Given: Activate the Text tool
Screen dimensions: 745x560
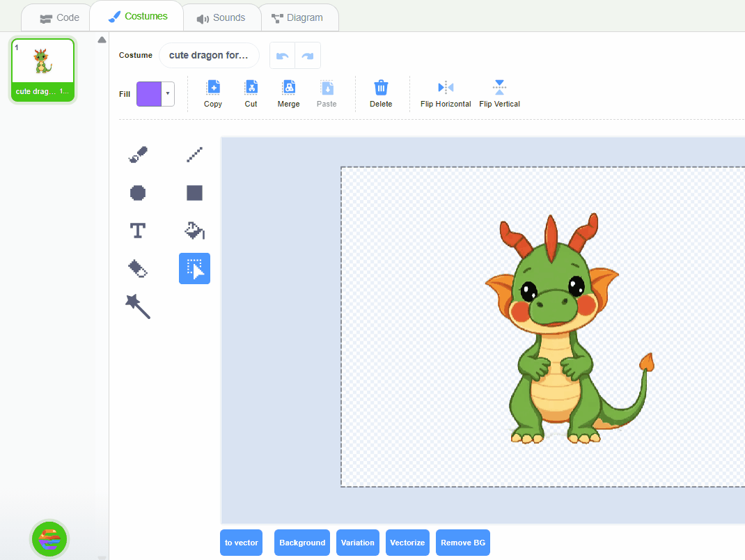Looking at the screenshot, I should tap(138, 231).
